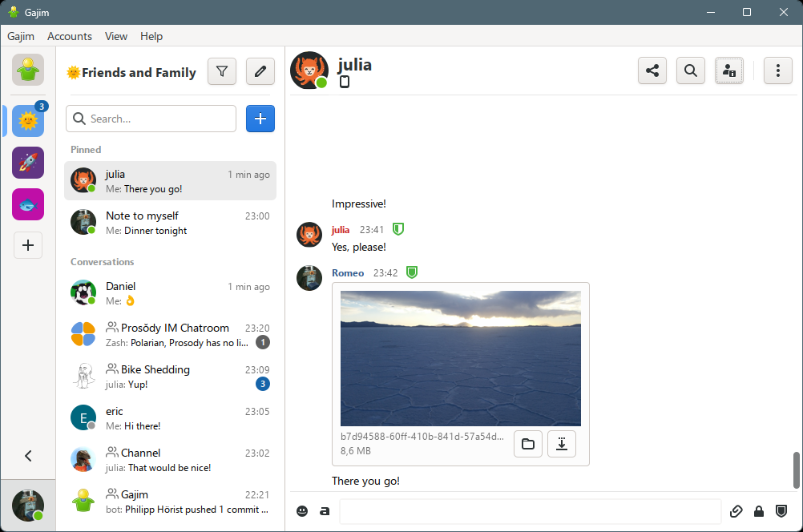Switch to the fish workspace
This screenshot has height=532, width=803.
click(x=28, y=204)
